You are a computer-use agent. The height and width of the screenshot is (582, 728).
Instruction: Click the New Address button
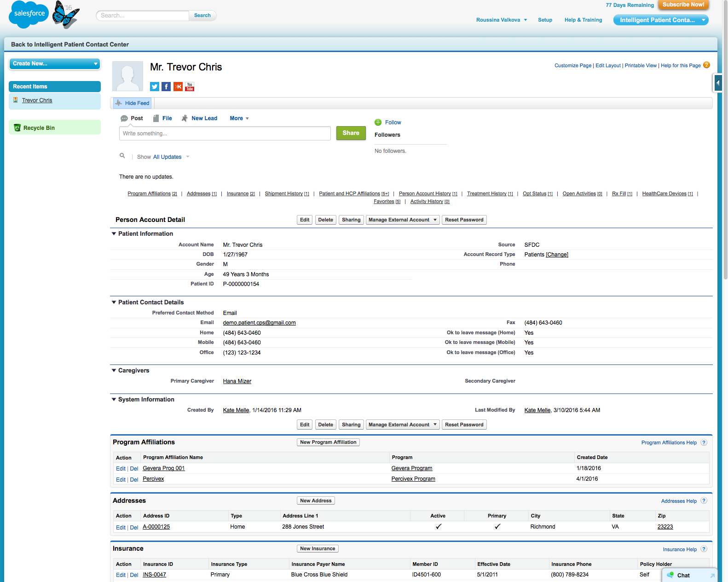316,501
